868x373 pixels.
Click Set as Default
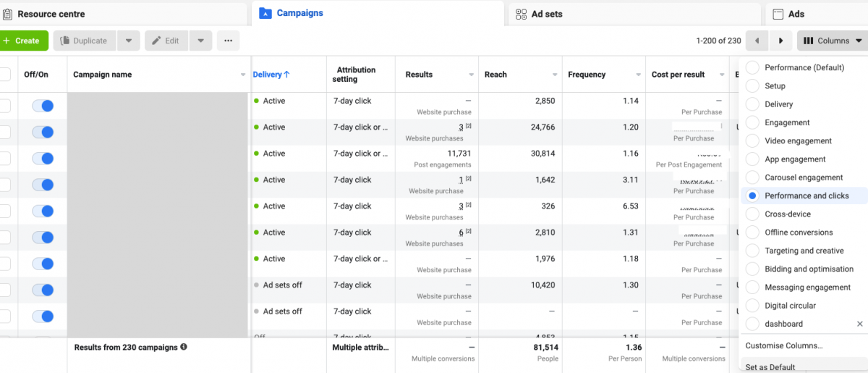770,367
